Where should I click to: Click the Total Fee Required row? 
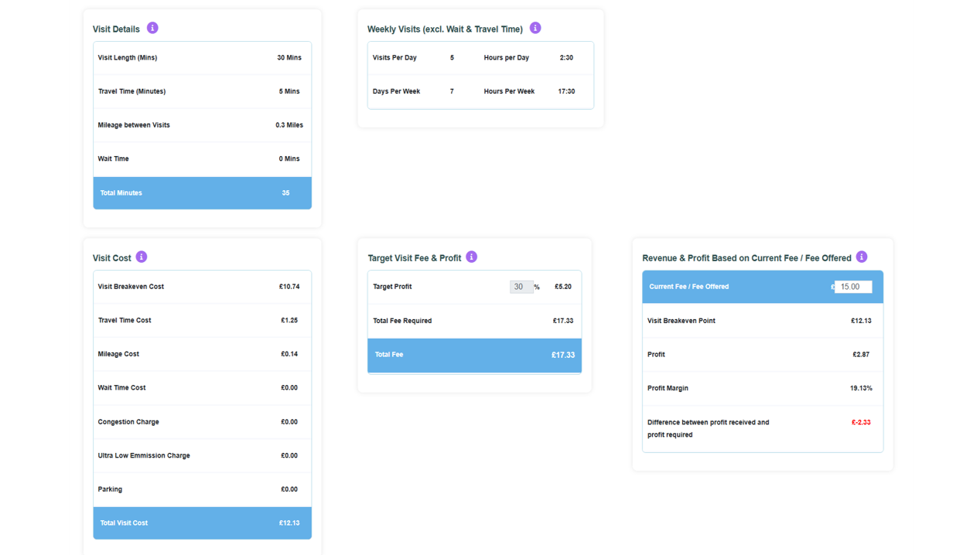475,321
